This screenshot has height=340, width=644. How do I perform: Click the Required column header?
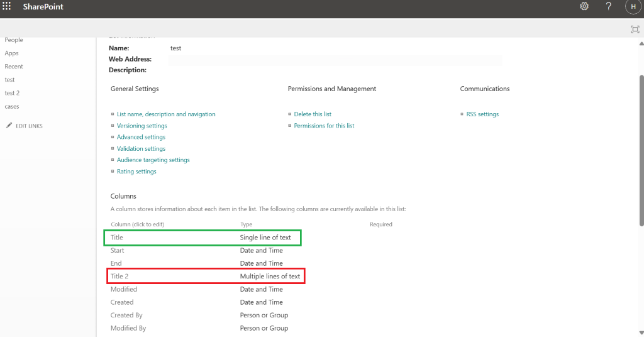[380, 224]
